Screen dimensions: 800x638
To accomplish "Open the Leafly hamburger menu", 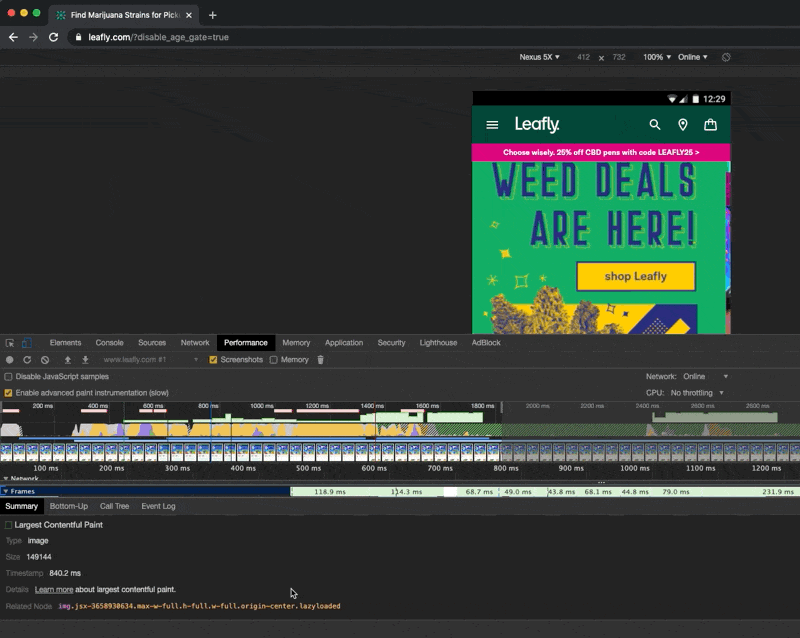I will 492,125.
